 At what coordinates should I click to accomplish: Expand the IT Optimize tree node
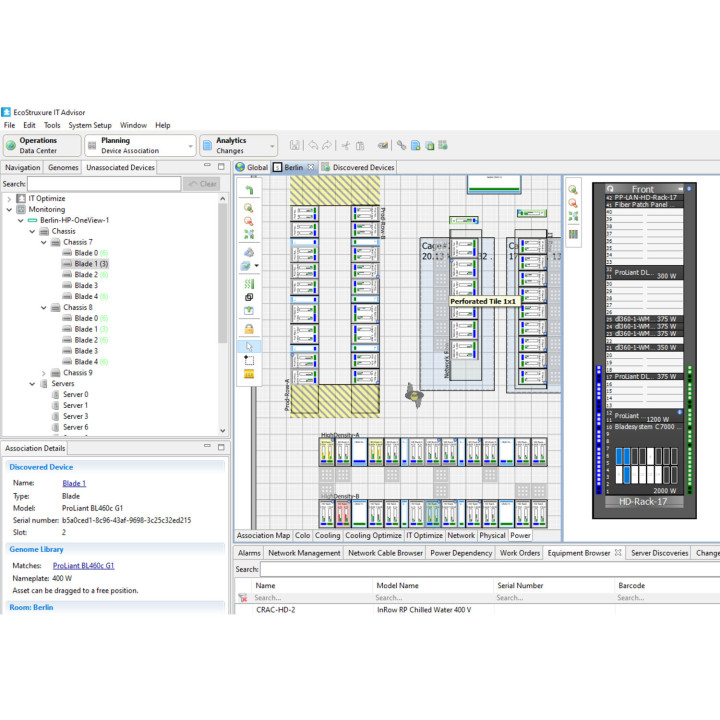point(9,199)
